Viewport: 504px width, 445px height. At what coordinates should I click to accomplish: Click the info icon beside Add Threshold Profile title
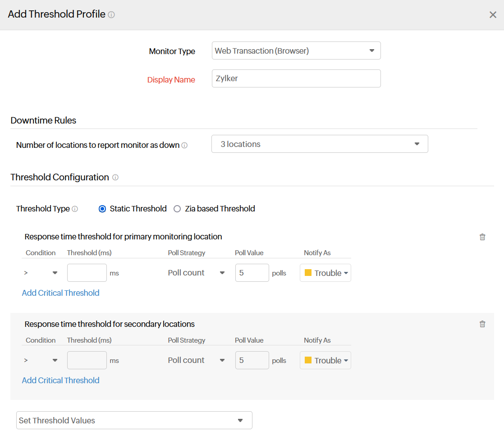click(x=112, y=14)
